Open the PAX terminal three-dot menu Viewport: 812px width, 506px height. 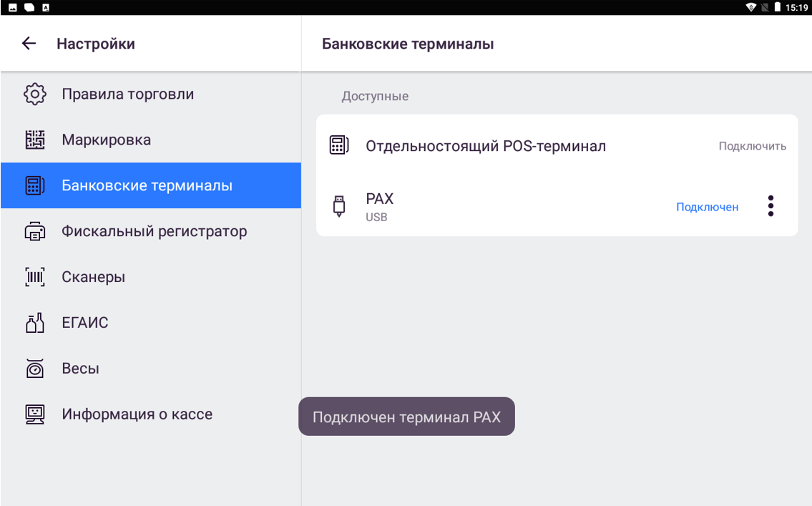tap(771, 206)
